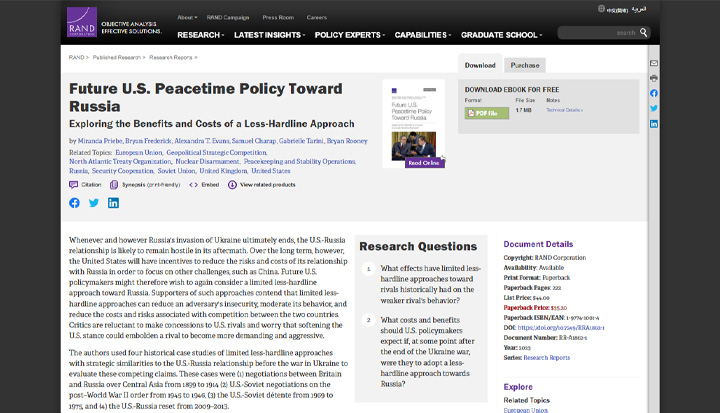Click the print icon in side share bar
The image size is (720, 413).
(x=654, y=78)
